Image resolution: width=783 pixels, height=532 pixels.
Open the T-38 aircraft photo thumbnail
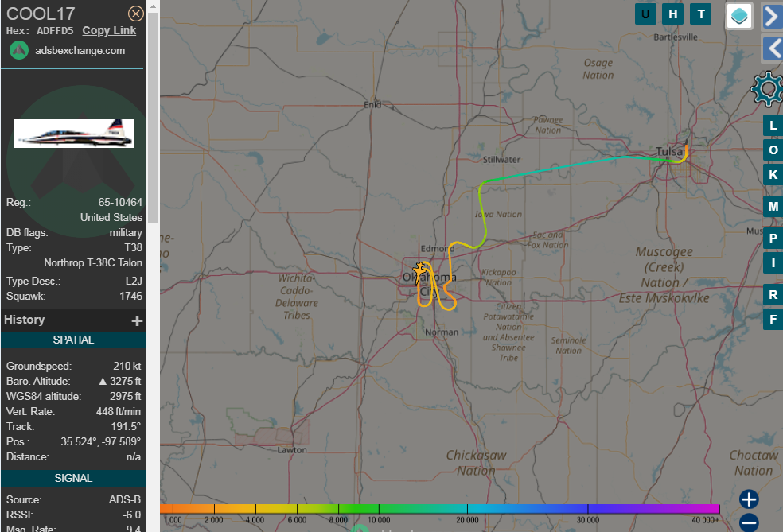pos(75,134)
